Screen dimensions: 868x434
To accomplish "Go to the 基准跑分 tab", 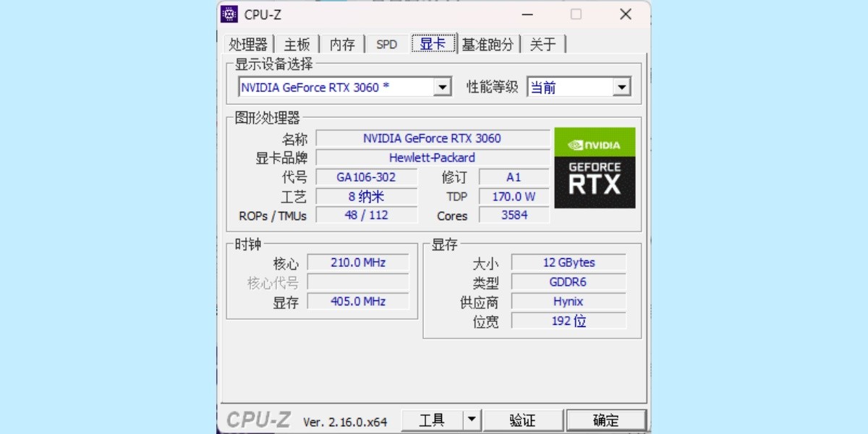I will coord(488,45).
